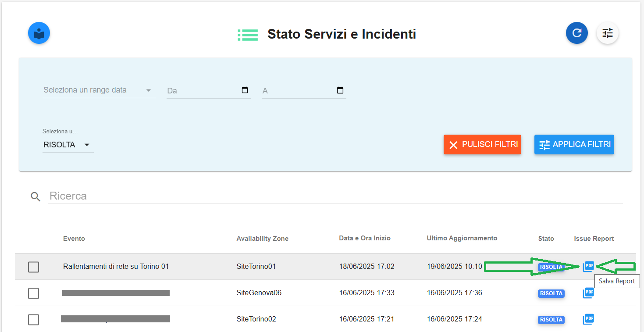The image size is (644, 332).
Task: Click the Stato Servizi e Incidenti title
Action: (x=342, y=34)
